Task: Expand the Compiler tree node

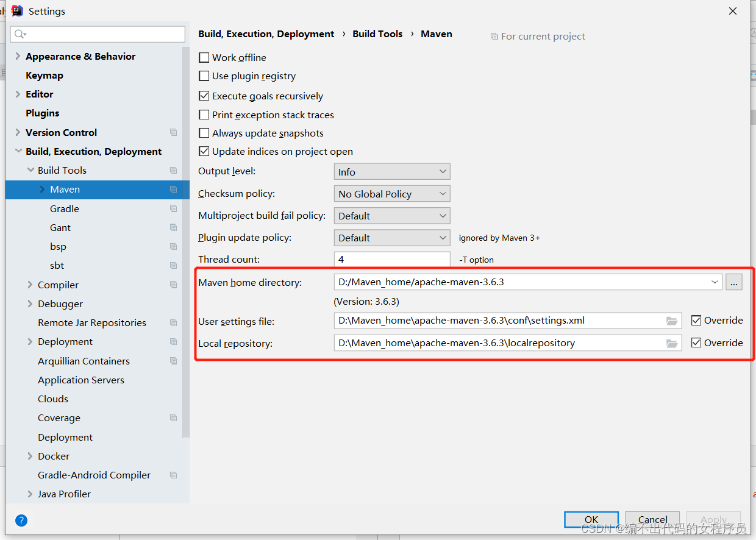Action: click(30, 285)
